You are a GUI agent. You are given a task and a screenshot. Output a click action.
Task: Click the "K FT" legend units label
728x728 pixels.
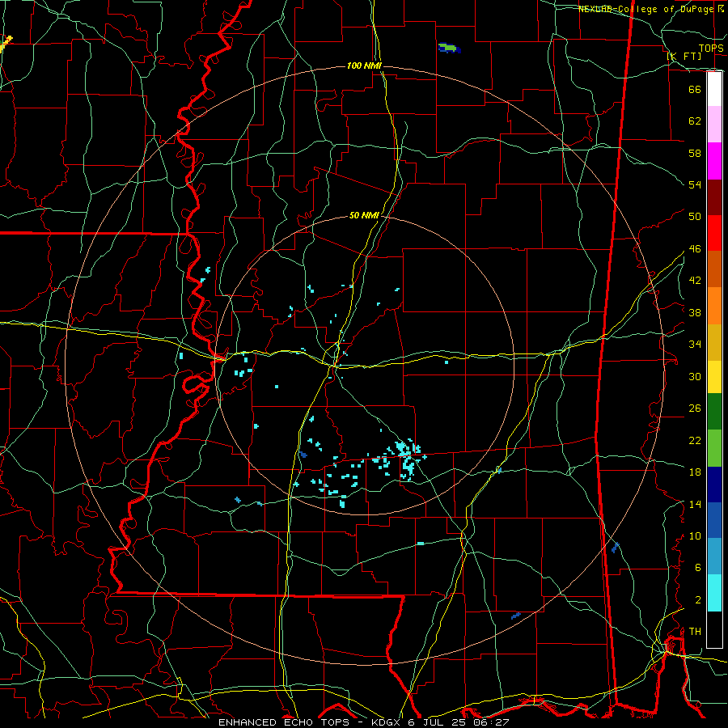pos(684,57)
